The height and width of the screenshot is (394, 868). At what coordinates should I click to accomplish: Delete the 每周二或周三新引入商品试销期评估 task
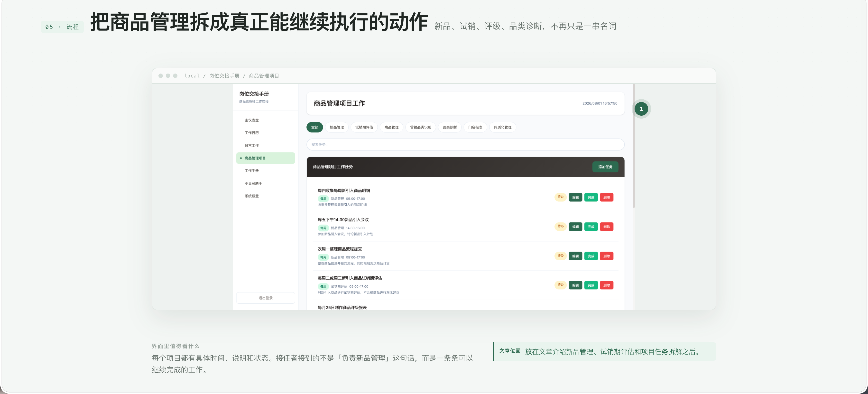pos(606,285)
